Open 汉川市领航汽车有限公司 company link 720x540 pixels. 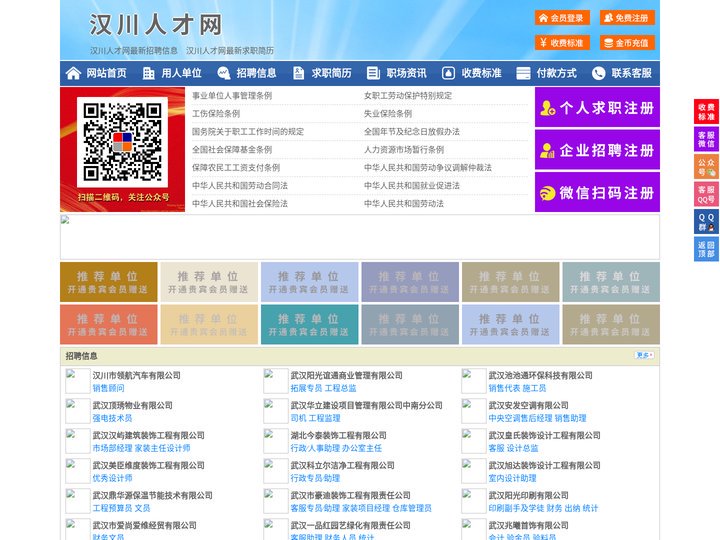(136, 375)
